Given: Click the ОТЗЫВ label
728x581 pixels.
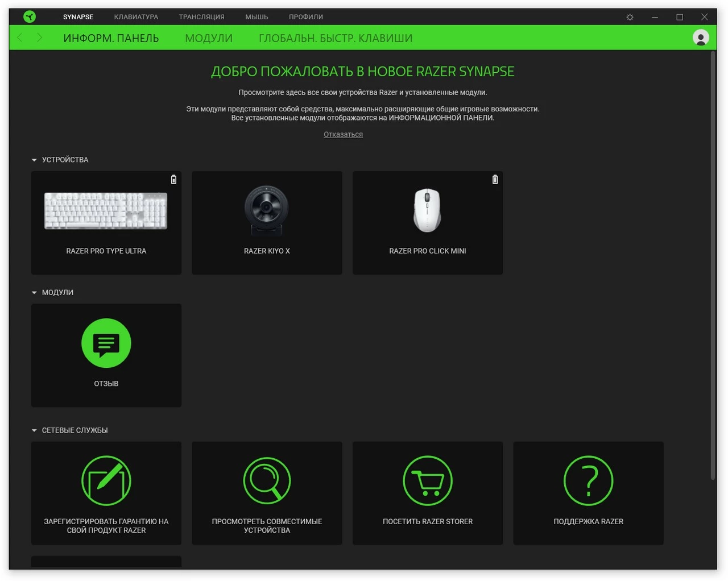Looking at the screenshot, I should point(106,384).
